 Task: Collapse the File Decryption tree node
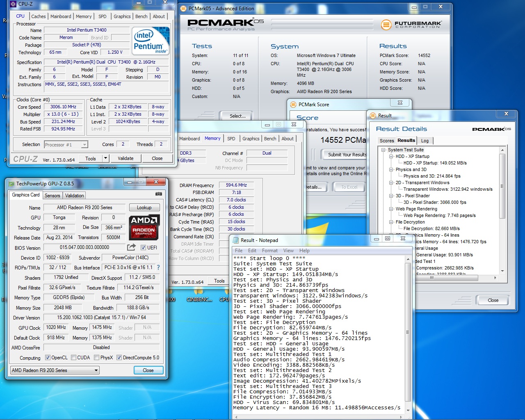point(391,222)
